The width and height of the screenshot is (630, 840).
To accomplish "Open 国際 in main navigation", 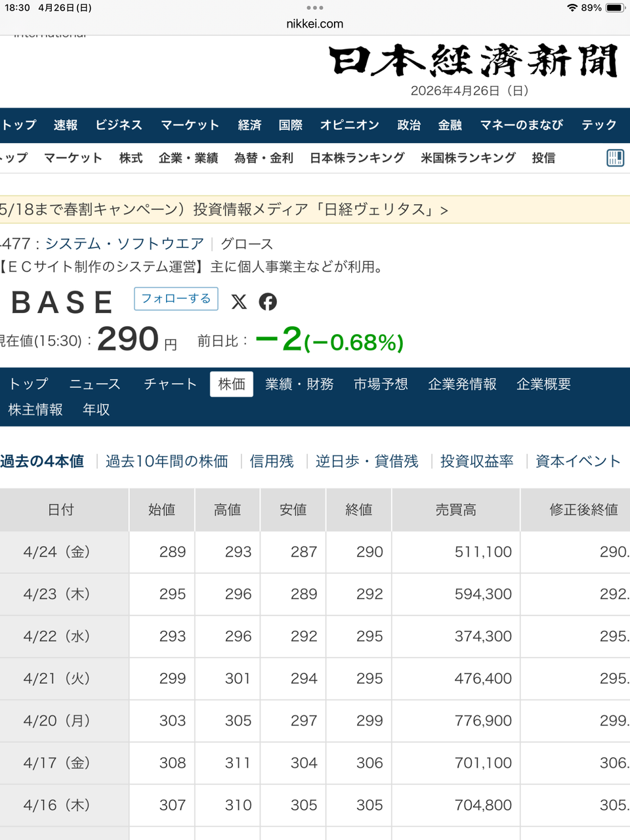I will [x=290, y=125].
